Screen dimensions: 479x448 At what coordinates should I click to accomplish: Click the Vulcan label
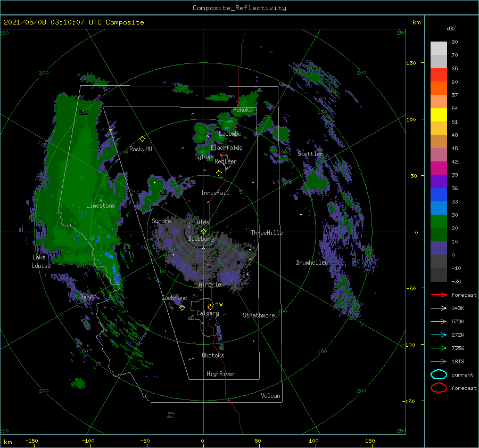tap(270, 396)
